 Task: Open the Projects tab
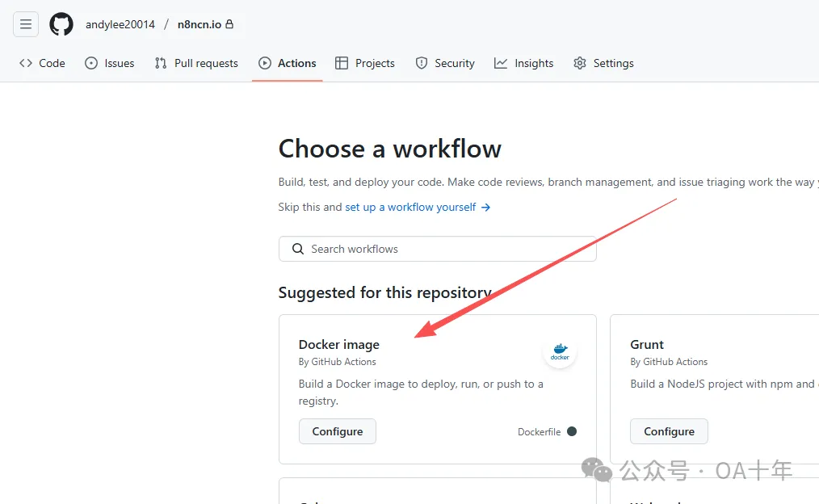click(365, 63)
